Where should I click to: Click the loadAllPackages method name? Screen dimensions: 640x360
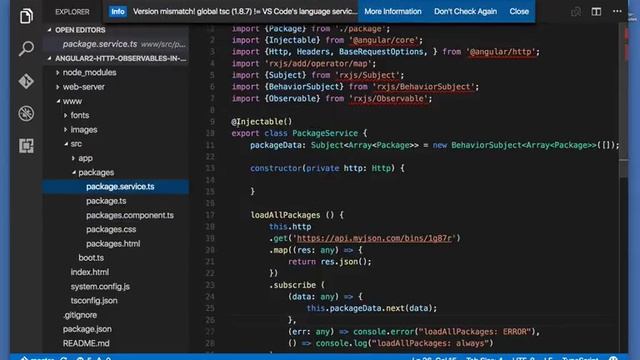[285, 215]
